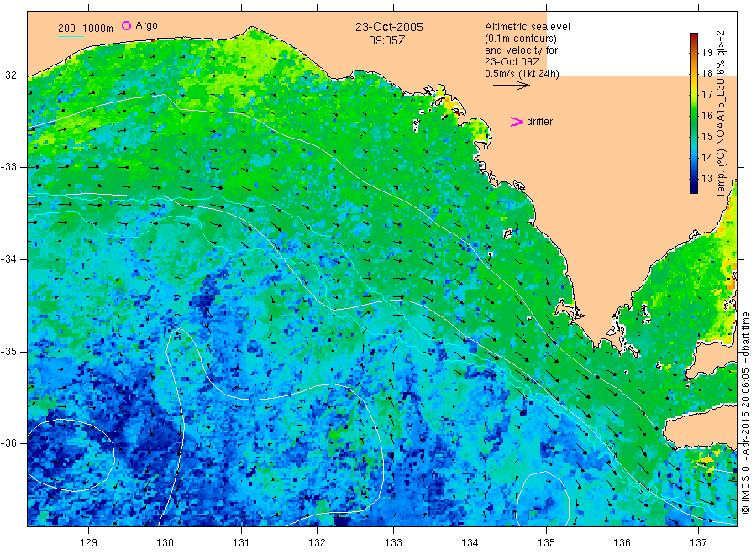Click the colorbar value 16
This screenshot has height=554, width=756.
[x=706, y=116]
